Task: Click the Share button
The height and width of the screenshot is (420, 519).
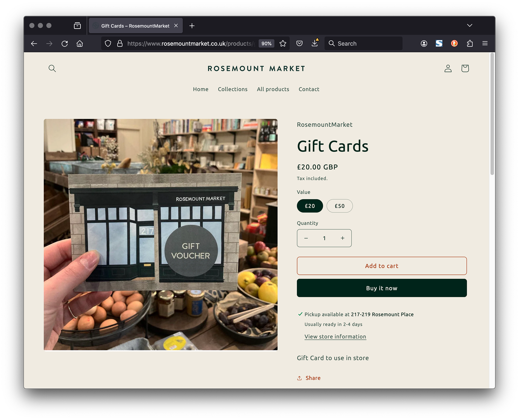Action: point(309,378)
